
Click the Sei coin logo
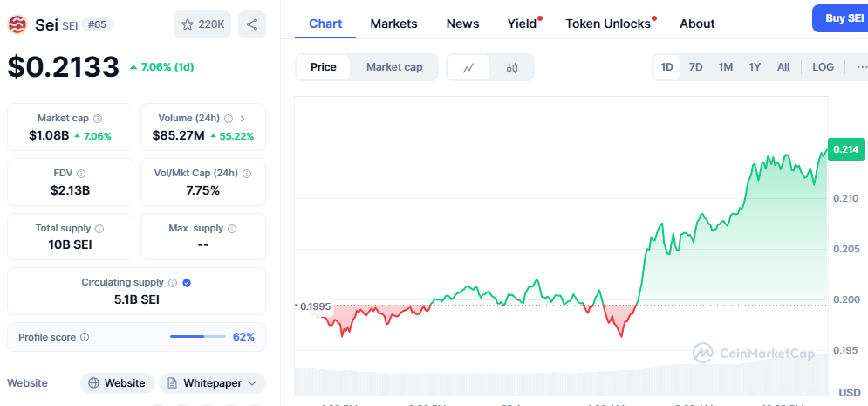[x=17, y=24]
